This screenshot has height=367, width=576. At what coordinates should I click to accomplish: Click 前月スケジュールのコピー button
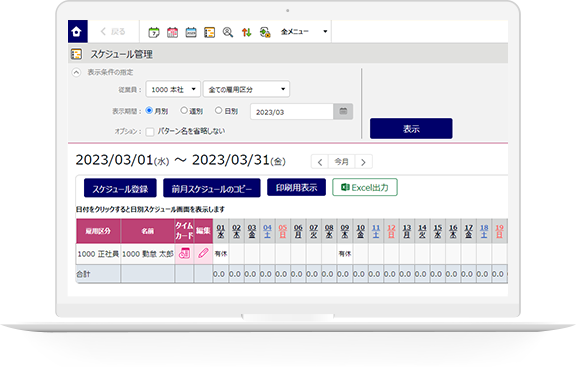pyautogui.click(x=212, y=188)
